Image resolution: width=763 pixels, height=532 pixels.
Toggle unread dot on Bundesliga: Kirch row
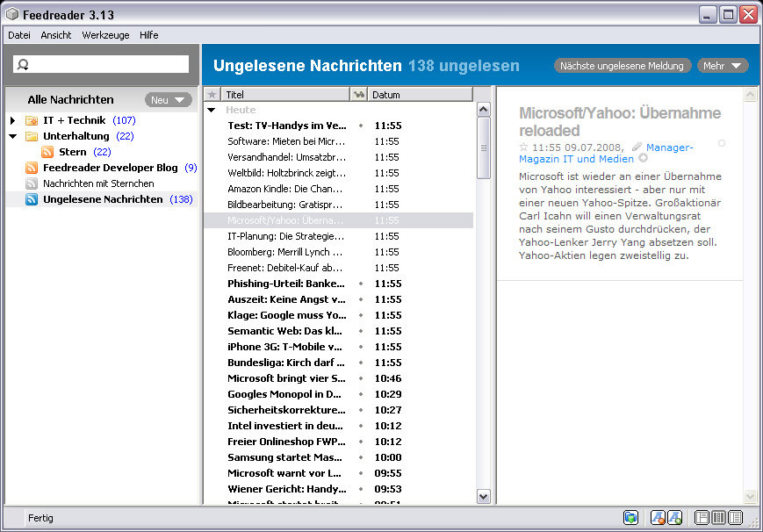click(x=361, y=363)
